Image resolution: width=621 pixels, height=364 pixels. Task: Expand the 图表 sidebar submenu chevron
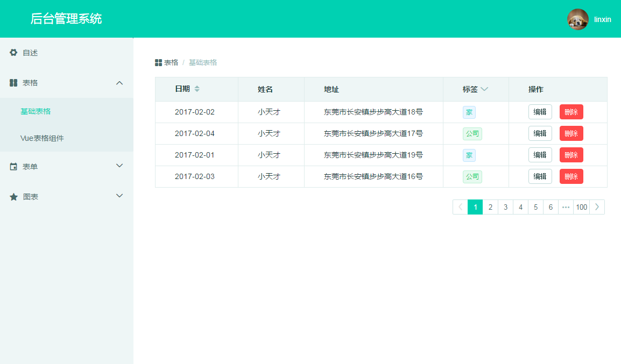coord(119,196)
